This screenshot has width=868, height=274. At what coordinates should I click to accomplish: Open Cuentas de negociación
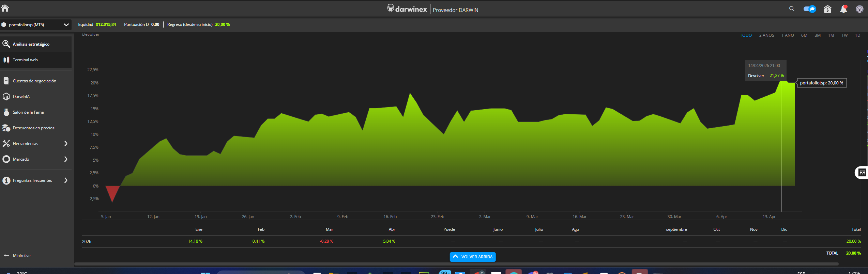(34, 81)
